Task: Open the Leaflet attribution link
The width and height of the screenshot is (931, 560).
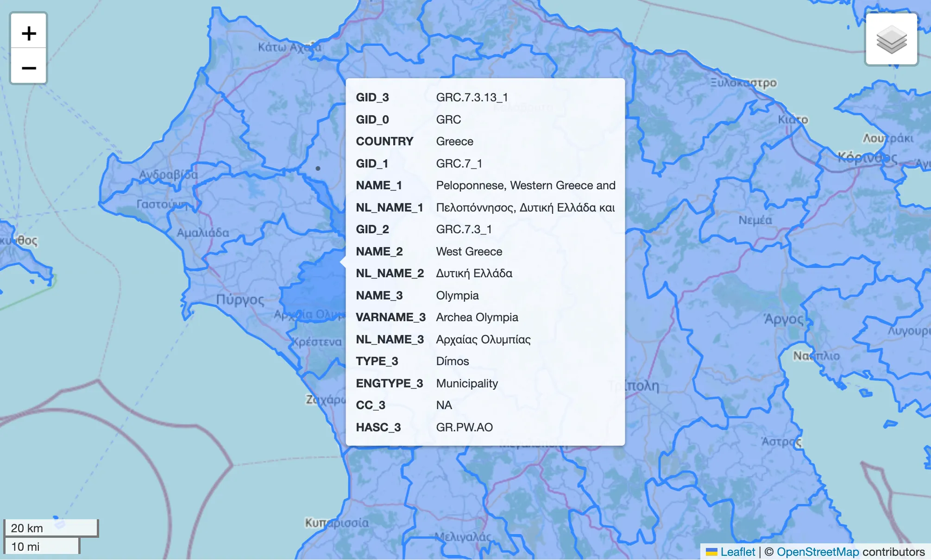Action: (x=737, y=552)
